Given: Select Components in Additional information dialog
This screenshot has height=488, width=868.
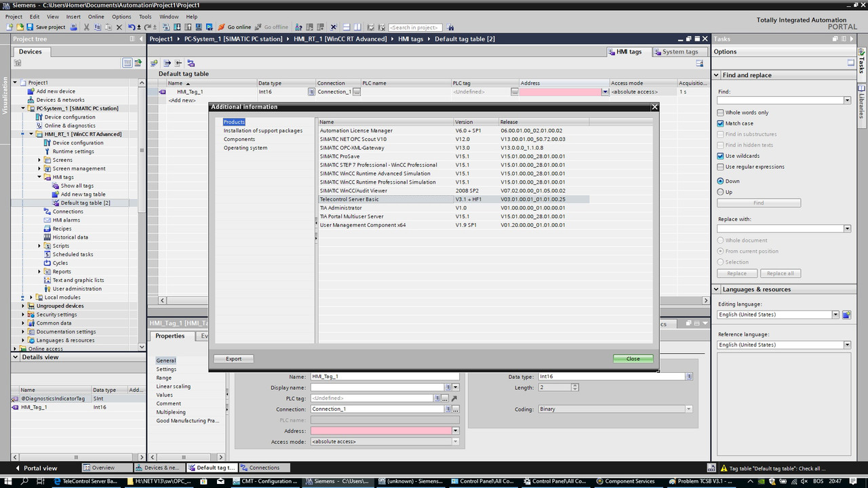Looking at the screenshot, I should click(239, 139).
